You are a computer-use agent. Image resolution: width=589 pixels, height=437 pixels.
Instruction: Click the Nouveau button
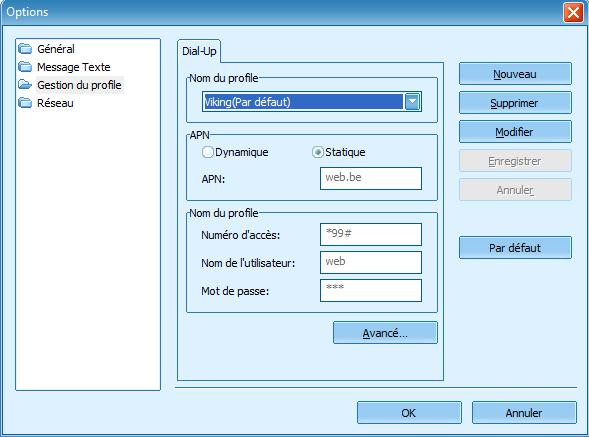[x=515, y=74]
